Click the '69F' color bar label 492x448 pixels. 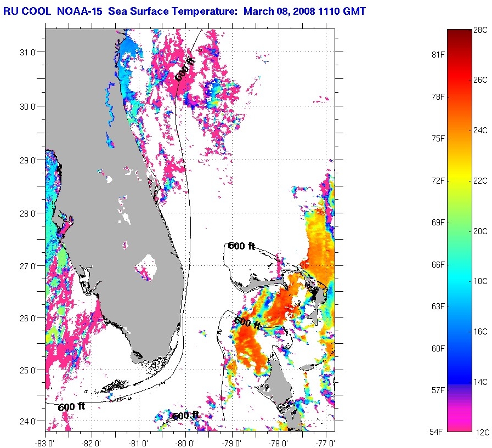(438, 223)
